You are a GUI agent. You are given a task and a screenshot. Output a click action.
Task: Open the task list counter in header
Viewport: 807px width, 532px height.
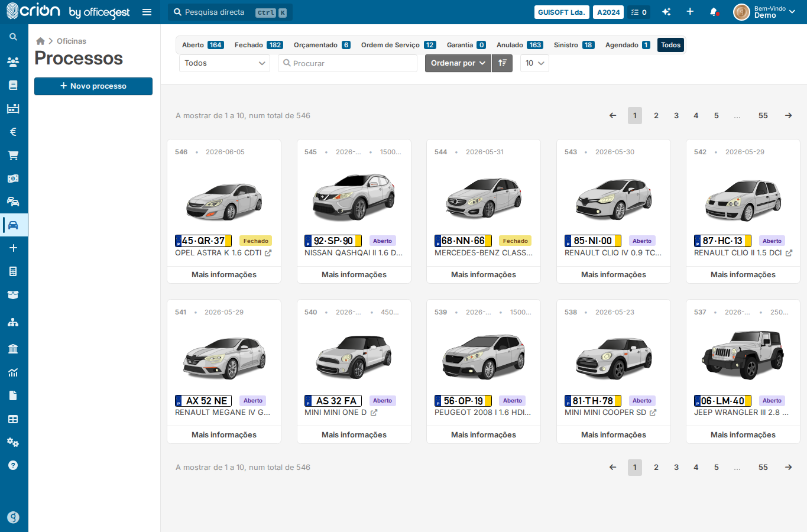[x=639, y=12]
